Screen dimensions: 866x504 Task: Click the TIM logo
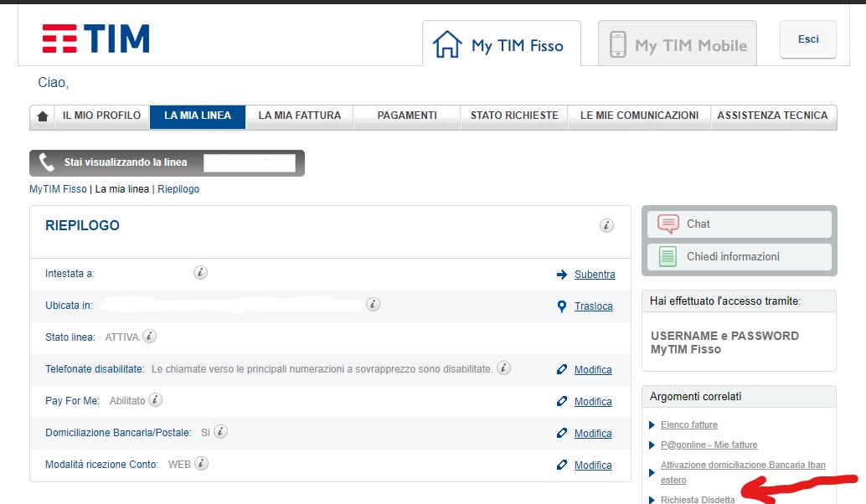click(x=95, y=39)
